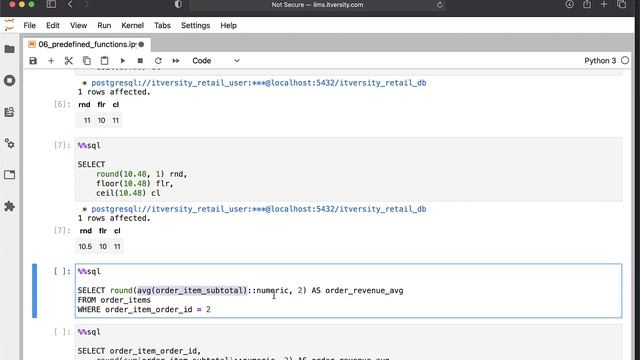Screen dimensions: 640x360
Task: Click into the avg order_item_subtotal query cell
Action: pos(349,291)
